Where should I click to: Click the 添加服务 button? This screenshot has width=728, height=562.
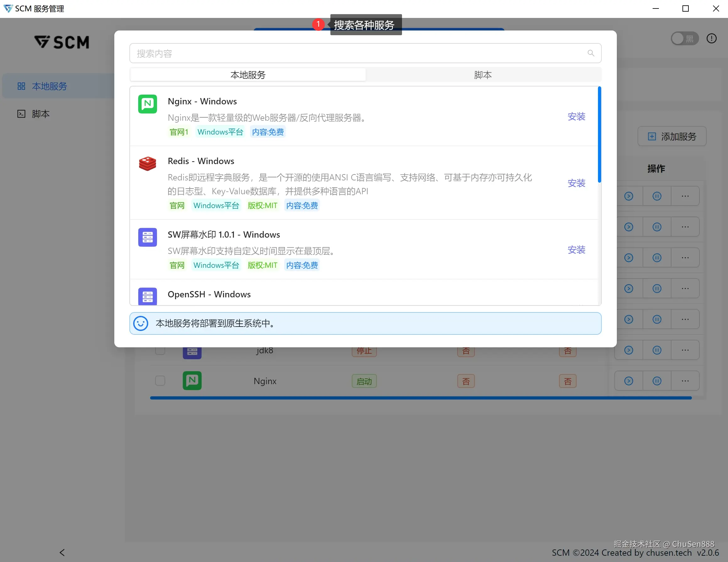672,136
